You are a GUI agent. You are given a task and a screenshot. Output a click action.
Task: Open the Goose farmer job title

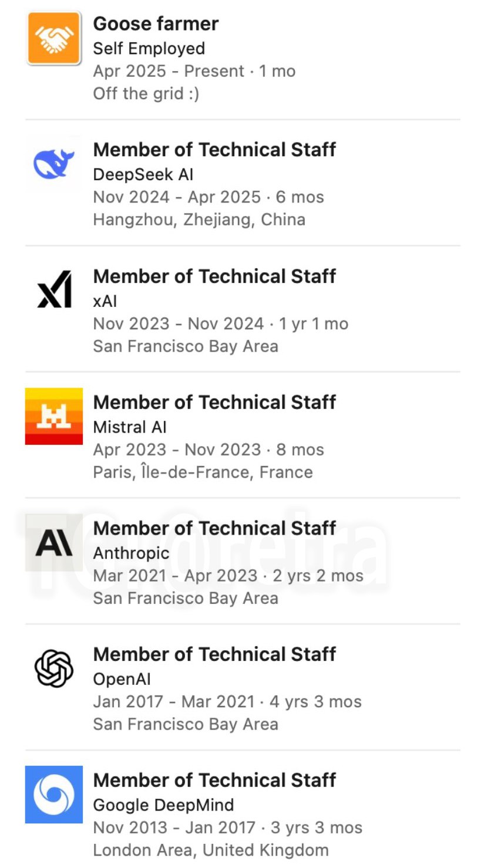click(156, 23)
